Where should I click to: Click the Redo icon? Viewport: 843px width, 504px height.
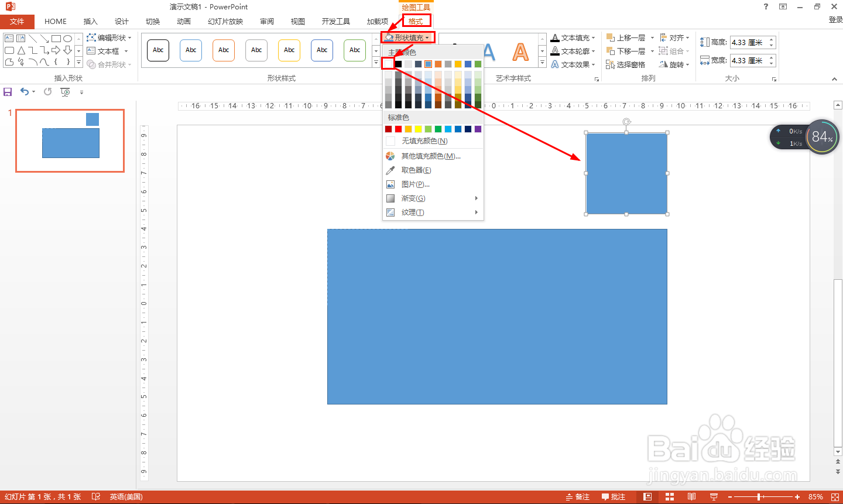click(47, 92)
